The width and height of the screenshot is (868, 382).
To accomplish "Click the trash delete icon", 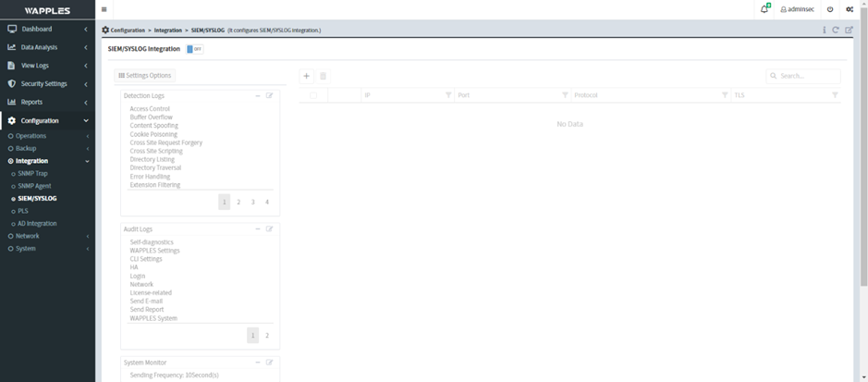I will (323, 76).
